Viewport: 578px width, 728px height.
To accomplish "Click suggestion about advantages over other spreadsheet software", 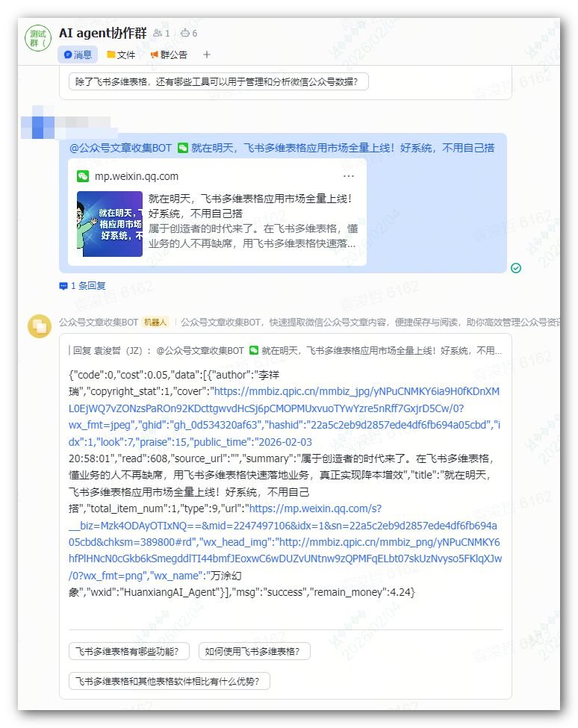I will click(170, 681).
